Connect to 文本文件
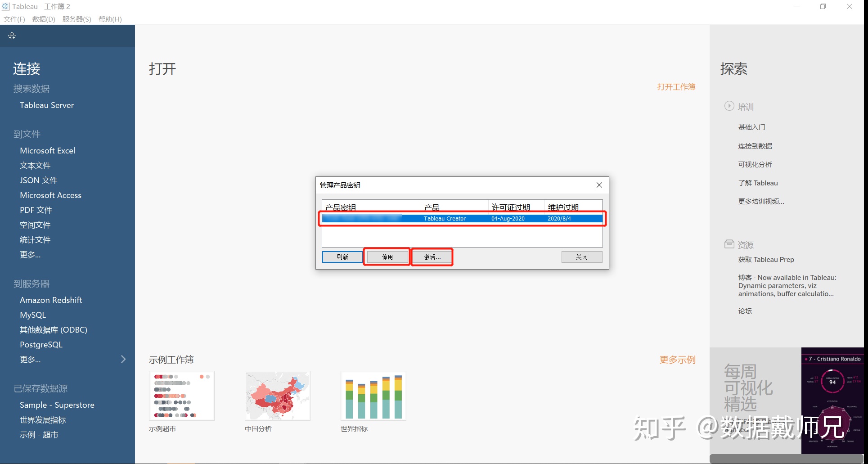The image size is (868, 464). 35,165
